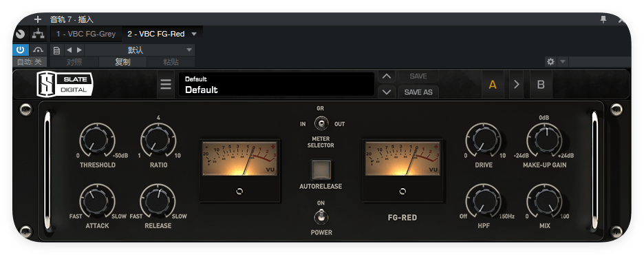Click the RELEASE knob
Viewport: 644px width, 255px height.
pos(158,201)
